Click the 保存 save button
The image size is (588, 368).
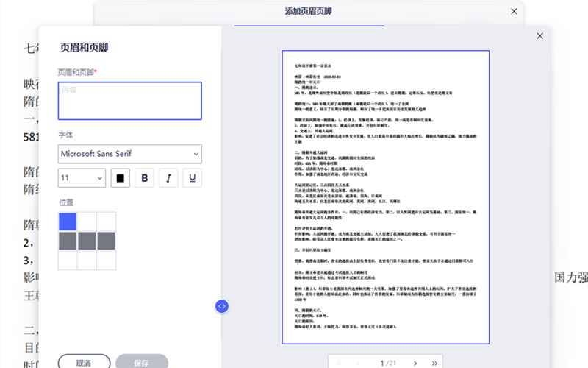[x=142, y=362]
